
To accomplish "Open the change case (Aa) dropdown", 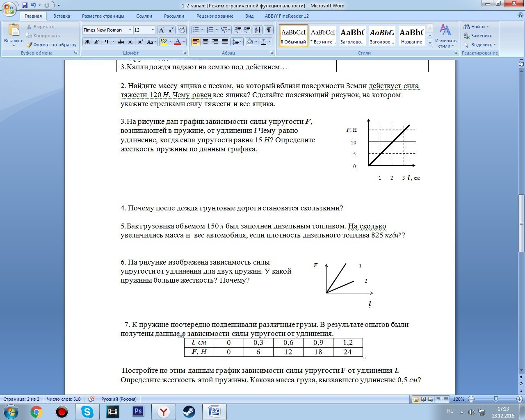I will pyautogui.click(x=151, y=42).
